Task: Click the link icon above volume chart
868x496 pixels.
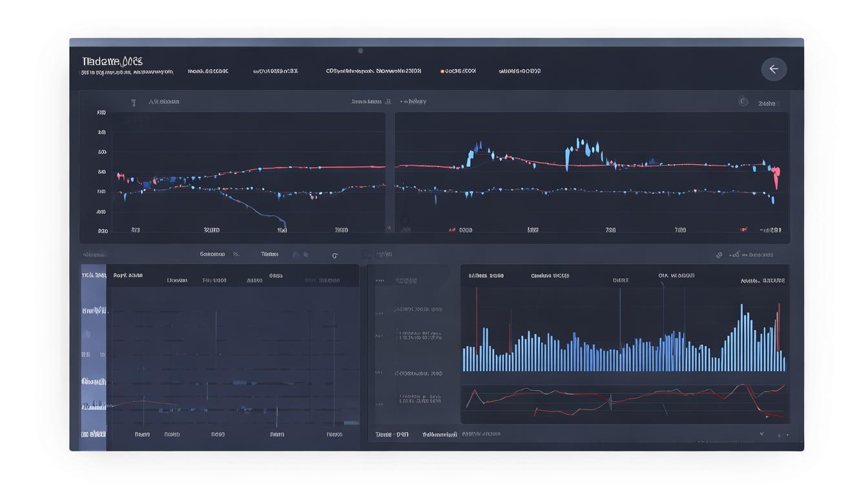Action: click(x=719, y=255)
